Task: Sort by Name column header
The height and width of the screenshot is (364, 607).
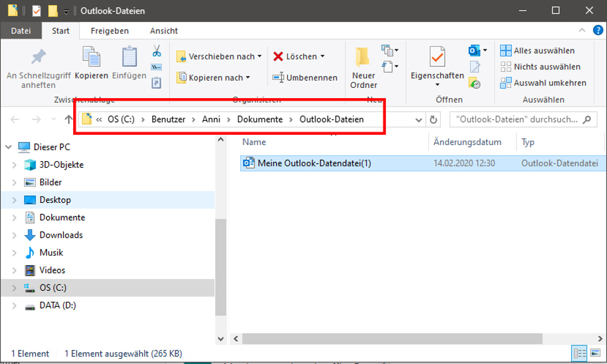Action: pos(254,142)
